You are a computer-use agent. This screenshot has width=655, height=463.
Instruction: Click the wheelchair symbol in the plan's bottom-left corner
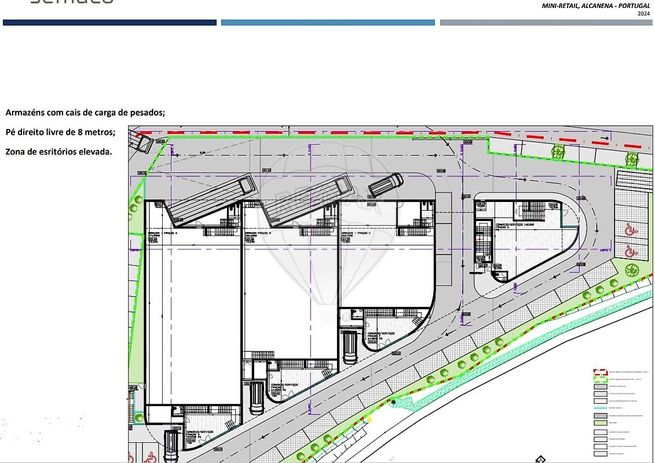(x=149, y=457)
